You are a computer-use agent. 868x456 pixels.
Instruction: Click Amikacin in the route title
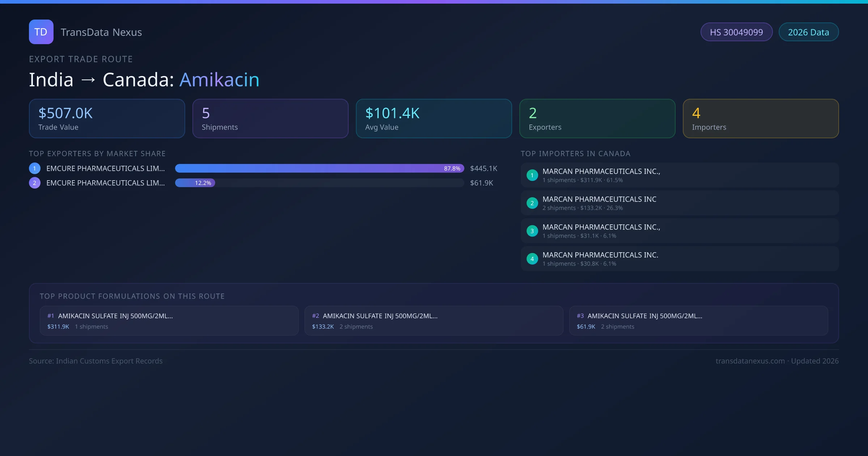pyautogui.click(x=220, y=80)
